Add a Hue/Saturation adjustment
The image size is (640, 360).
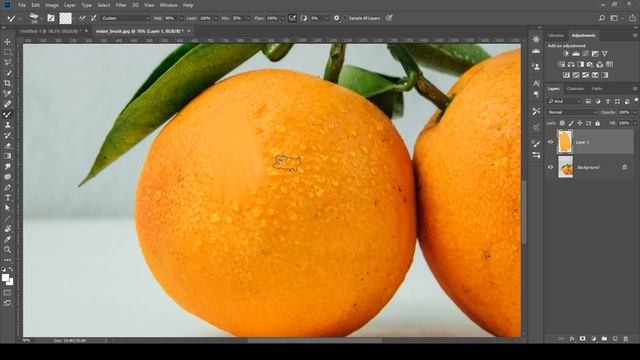(562, 64)
